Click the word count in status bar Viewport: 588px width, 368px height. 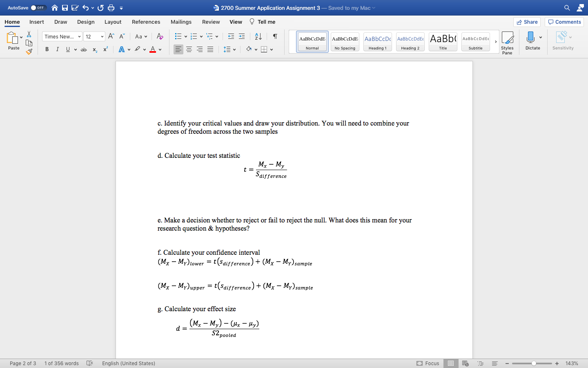(x=61, y=363)
